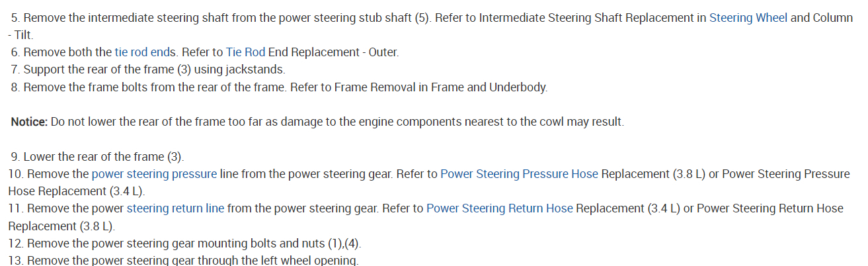Open the Power Steering Return Hose link
Screen dimensions: 868x266
pos(499,208)
